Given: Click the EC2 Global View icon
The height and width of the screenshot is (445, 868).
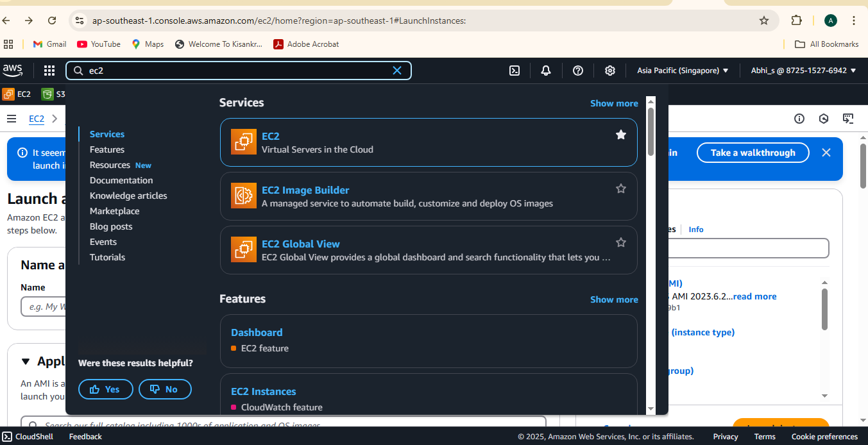Looking at the screenshot, I should click(243, 250).
